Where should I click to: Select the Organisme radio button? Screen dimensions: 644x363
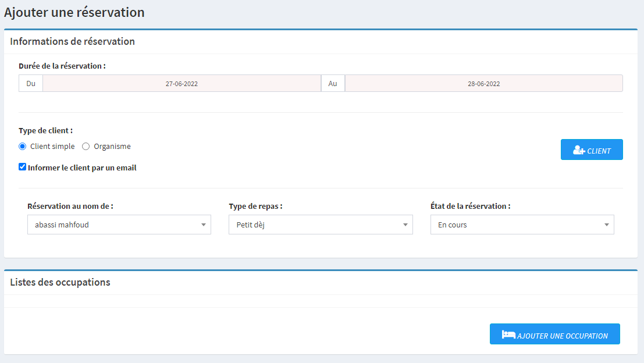tap(86, 147)
